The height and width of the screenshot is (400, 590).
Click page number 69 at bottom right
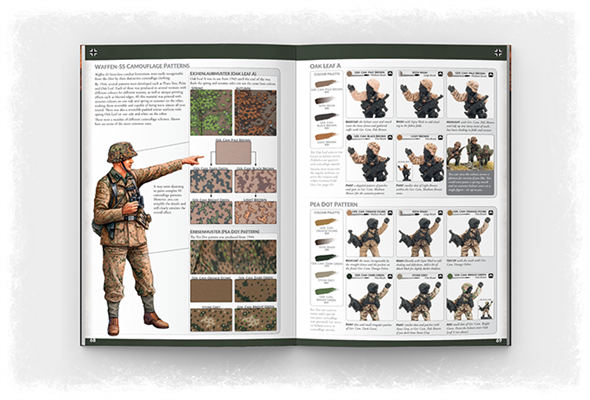pos(499,341)
